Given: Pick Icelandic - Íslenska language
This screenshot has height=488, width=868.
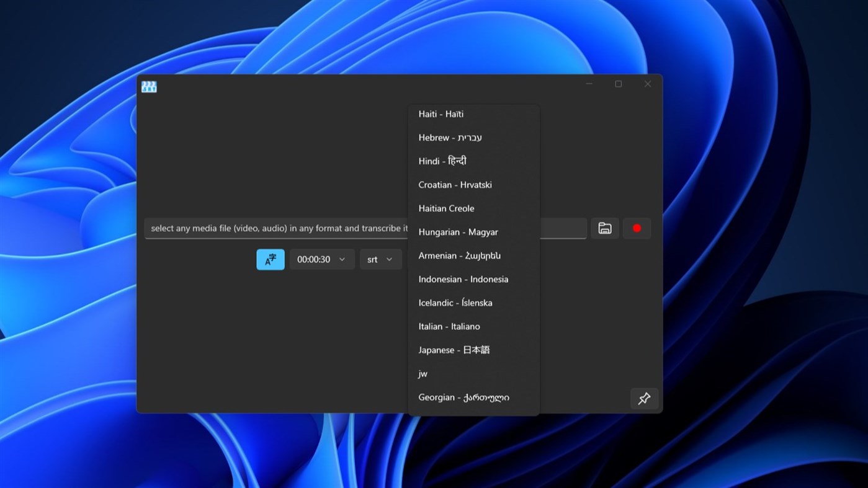Looking at the screenshot, I should [455, 303].
